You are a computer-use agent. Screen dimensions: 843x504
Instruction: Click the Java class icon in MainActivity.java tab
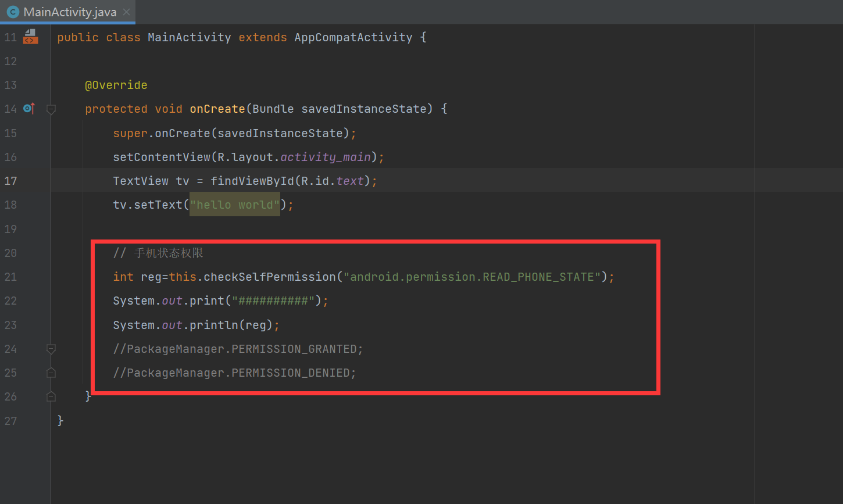click(13, 12)
